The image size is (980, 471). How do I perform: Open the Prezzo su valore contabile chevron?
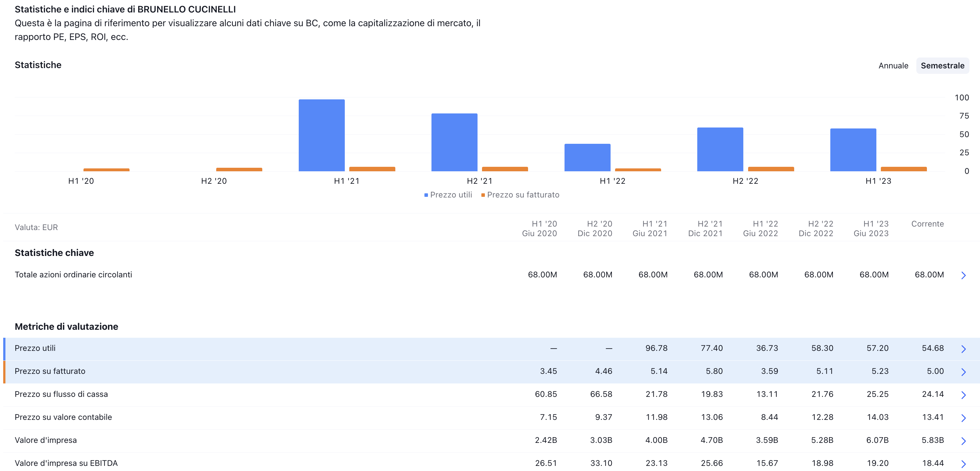click(963, 418)
